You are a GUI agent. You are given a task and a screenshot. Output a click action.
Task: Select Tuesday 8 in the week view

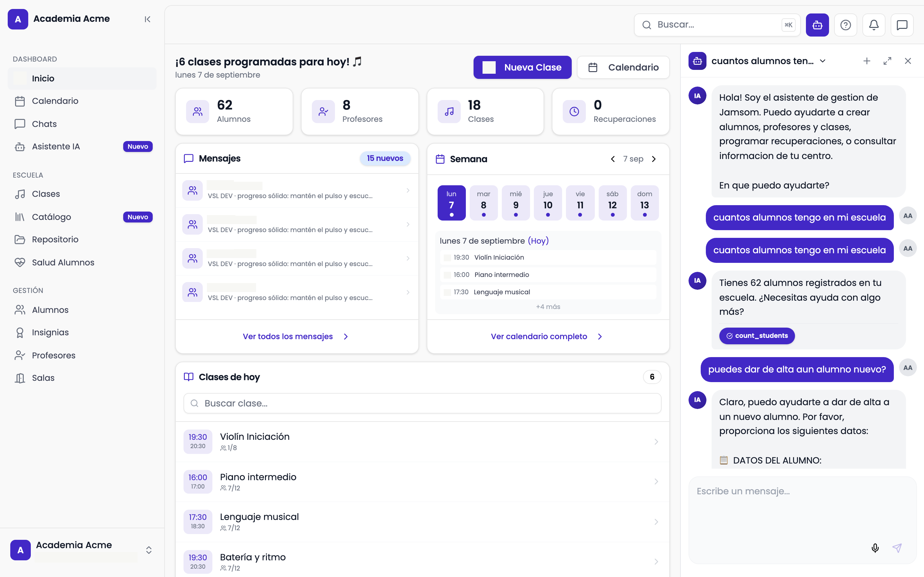[483, 203]
